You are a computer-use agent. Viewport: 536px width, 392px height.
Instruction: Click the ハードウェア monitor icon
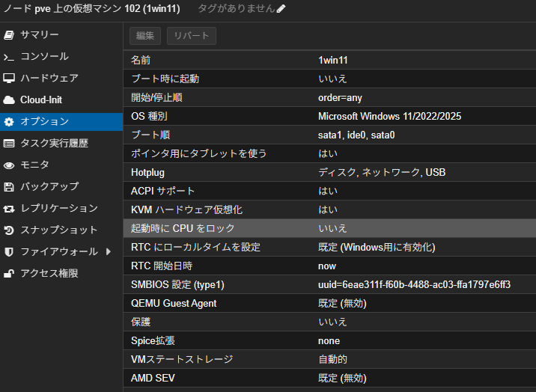click(x=9, y=79)
